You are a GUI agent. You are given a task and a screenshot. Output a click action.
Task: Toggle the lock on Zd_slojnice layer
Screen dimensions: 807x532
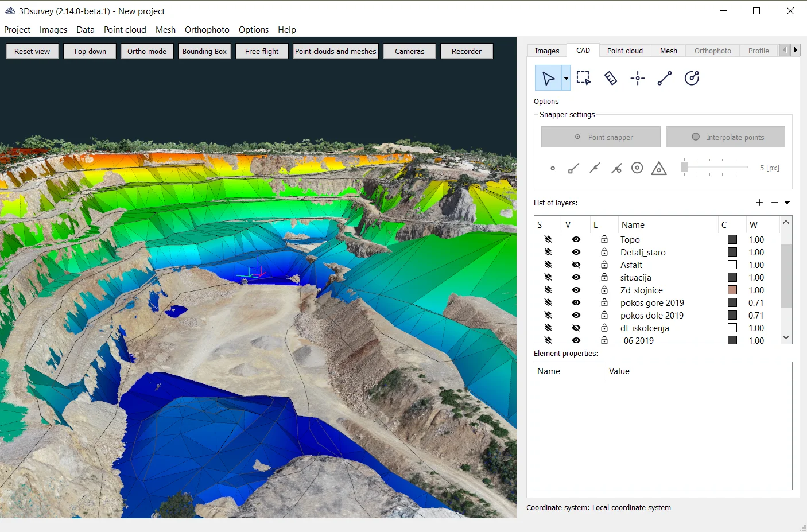coord(604,290)
